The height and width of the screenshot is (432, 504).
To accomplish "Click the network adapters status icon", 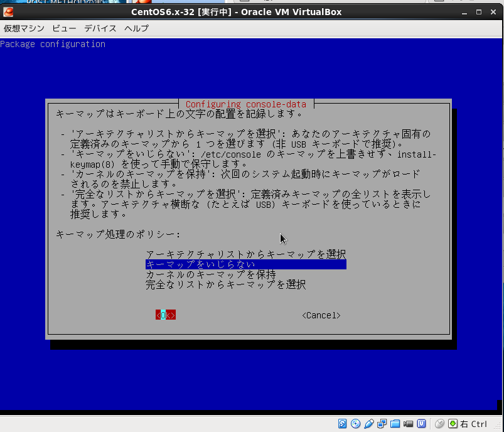I will (382, 424).
